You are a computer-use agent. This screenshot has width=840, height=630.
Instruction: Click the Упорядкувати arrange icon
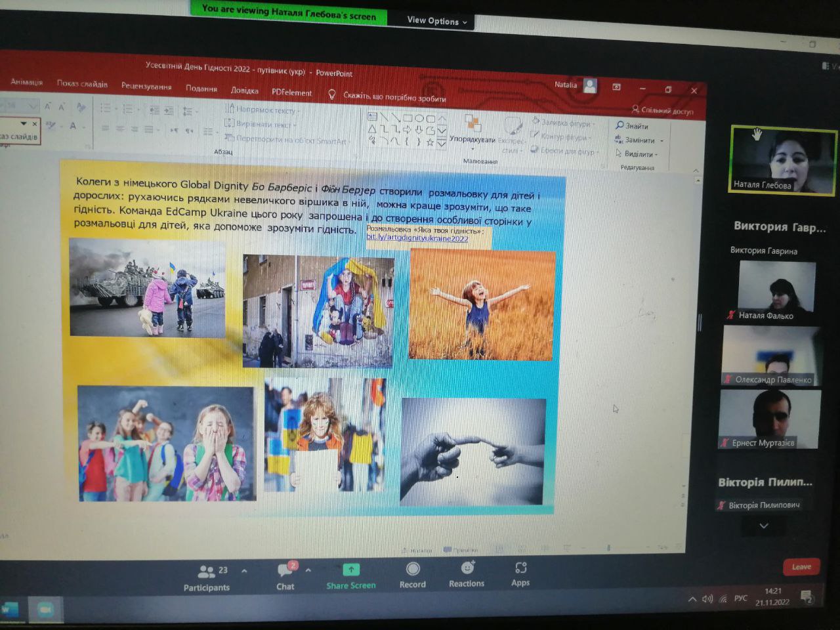coord(472,123)
